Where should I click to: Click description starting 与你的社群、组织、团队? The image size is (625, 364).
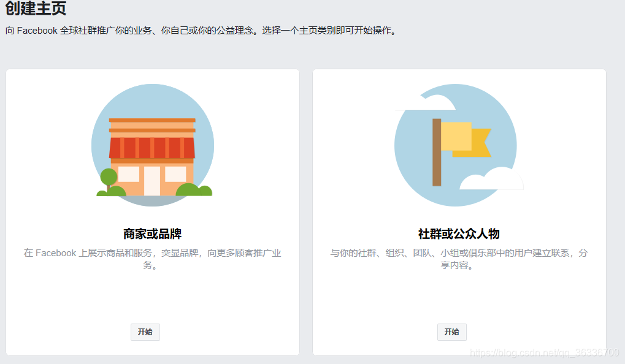[x=459, y=259]
